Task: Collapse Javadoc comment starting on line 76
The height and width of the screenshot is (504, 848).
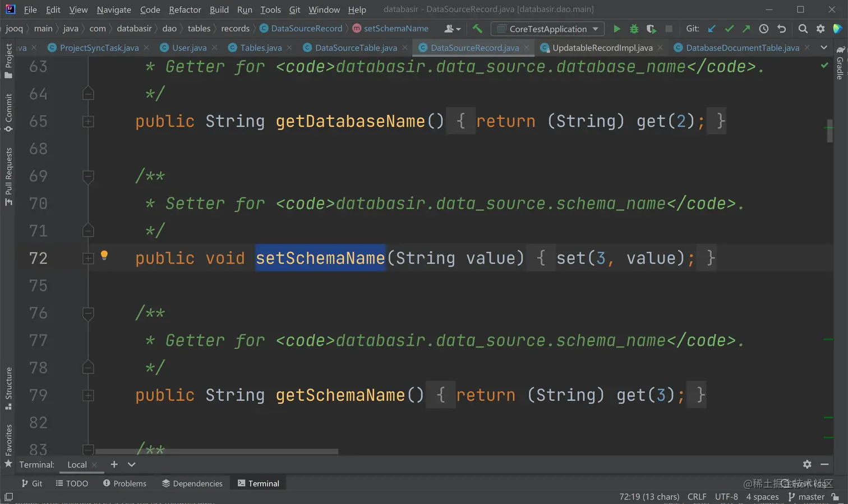Action: pyautogui.click(x=88, y=313)
